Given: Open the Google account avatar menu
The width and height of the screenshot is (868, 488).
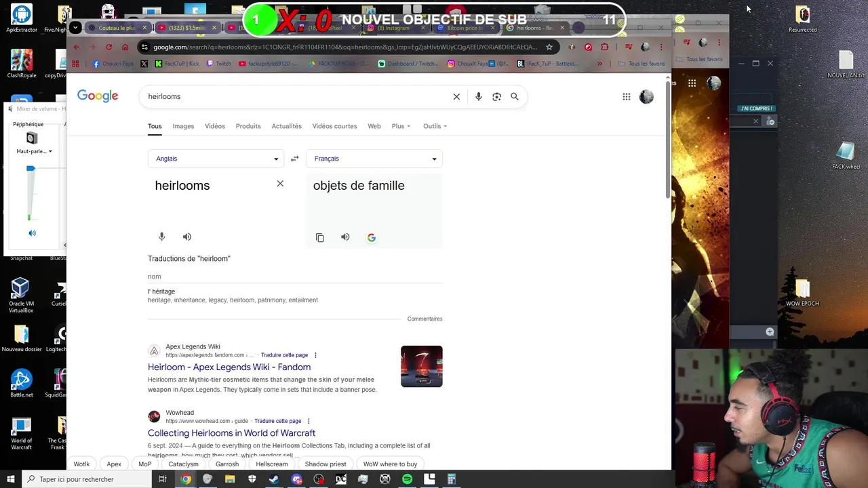Looking at the screenshot, I should [646, 97].
